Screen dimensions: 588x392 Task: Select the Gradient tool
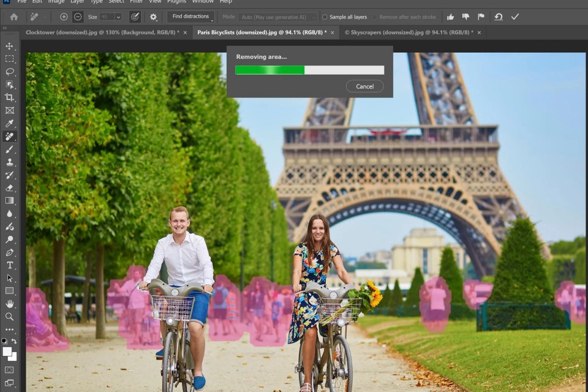point(10,201)
